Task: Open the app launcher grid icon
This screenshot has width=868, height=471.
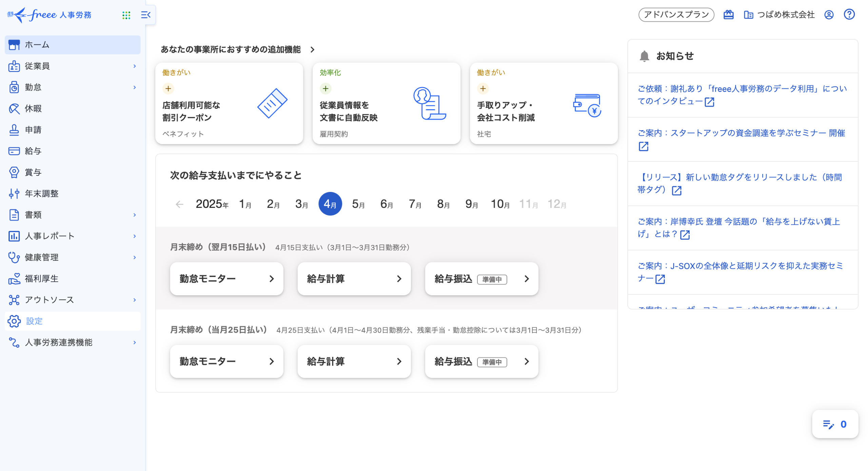Action: (126, 15)
